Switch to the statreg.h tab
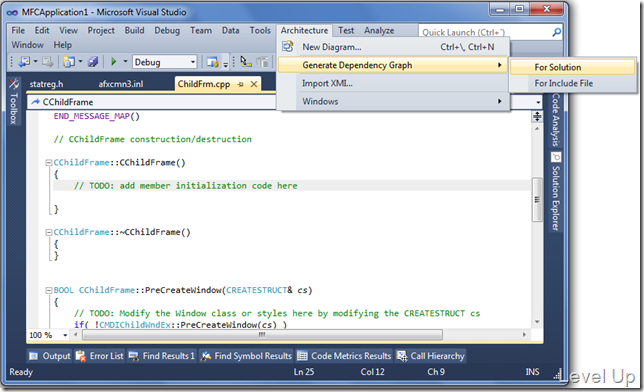Viewport: 644px width, 392px height. [x=46, y=84]
